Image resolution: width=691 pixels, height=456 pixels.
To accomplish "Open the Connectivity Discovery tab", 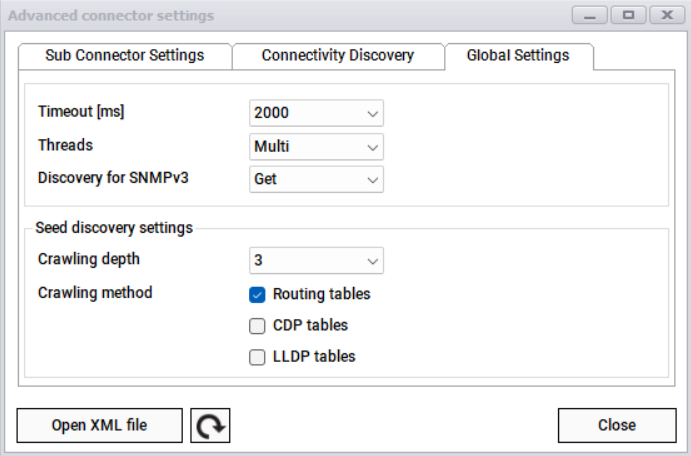I will [338, 55].
